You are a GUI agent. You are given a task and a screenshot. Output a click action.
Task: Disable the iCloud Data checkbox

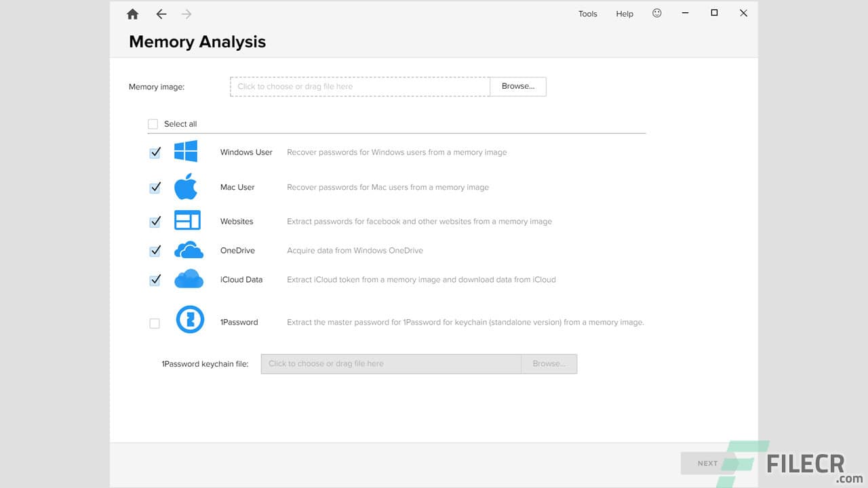[154, 279]
